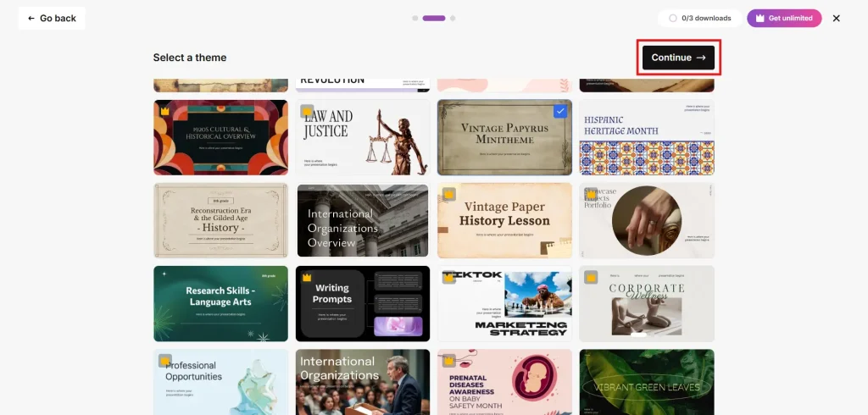The height and width of the screenshot is (415, 868).
Task: Pick the Vintage Paper History Lesson theme
Action: 504,220
